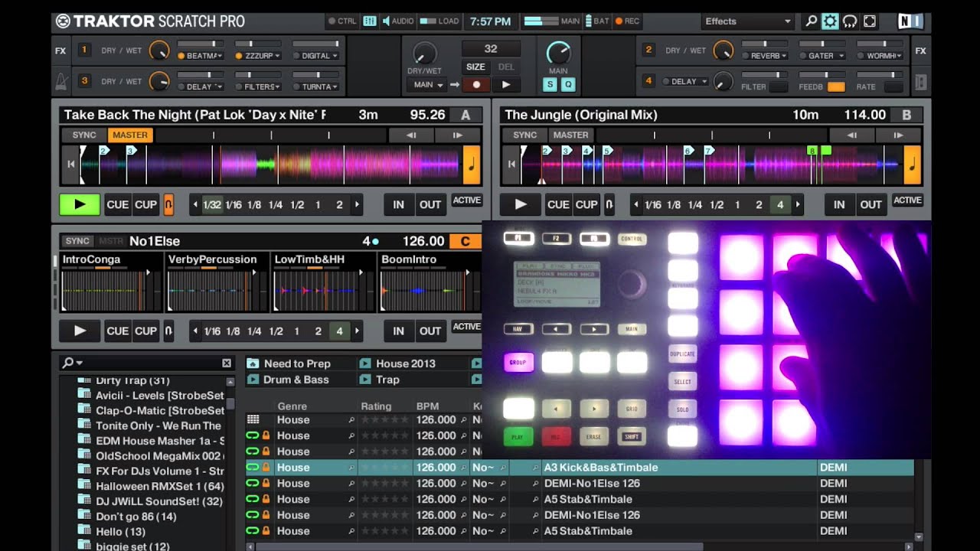Toggle MASTER on Deck A
Viewport: 980px width, 551px height.
tap(130, 135)
